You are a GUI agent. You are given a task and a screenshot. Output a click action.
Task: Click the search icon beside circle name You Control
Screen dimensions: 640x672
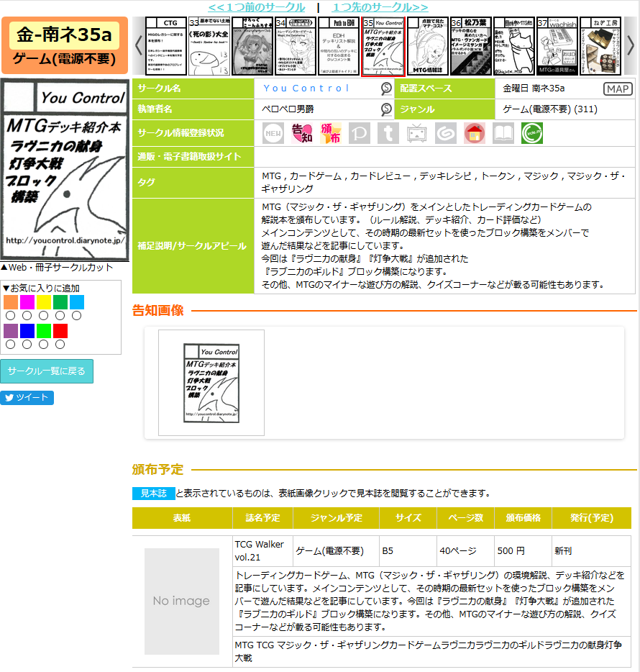point(386,88)
